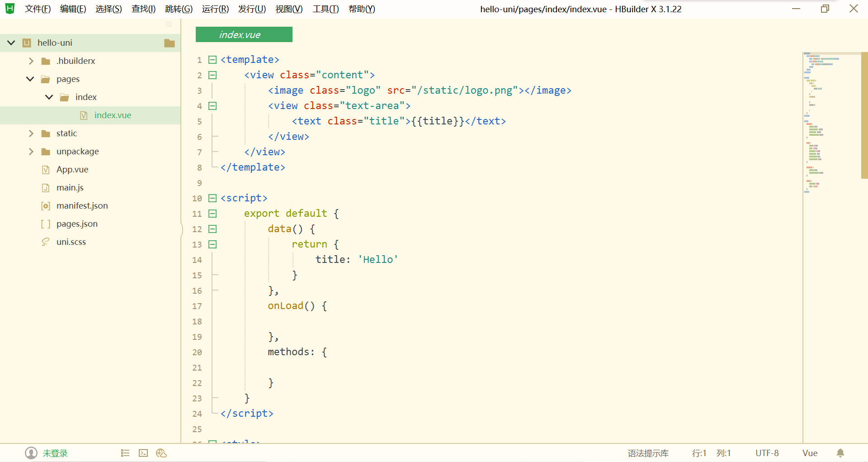The image size is (868, 462).
Task: Select the index.vue editor tab
Action: click(244, 34)
